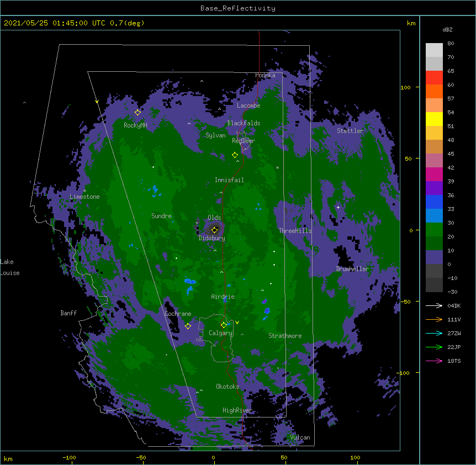Click the white plus marker near Drumheller area
The width and height of the screenshot is (476, 465).
(338, 207)
